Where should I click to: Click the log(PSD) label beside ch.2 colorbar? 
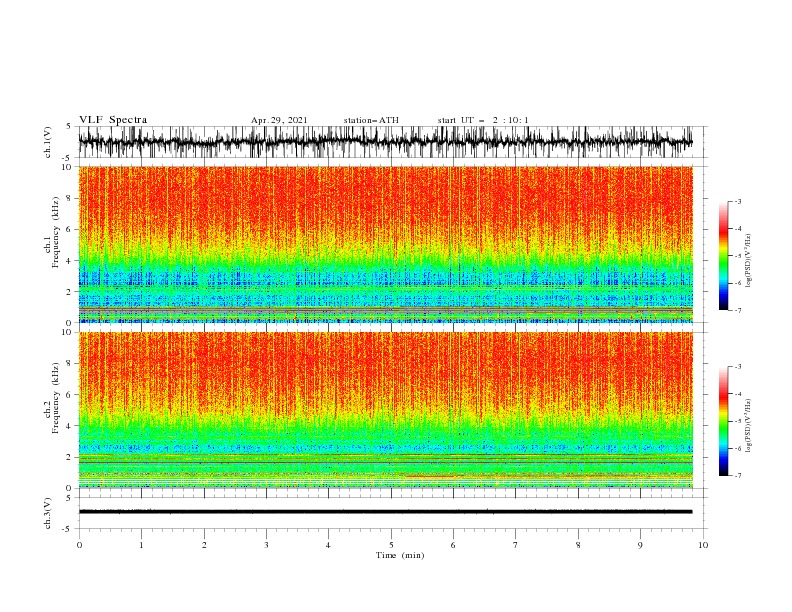pos(748,426)
